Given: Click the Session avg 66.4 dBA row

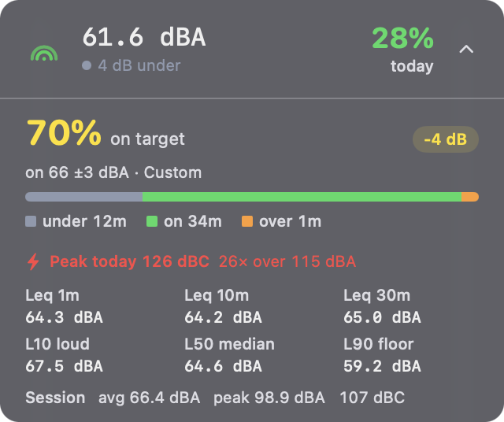Looking at the screenshot, I should (x=215, y=398).
